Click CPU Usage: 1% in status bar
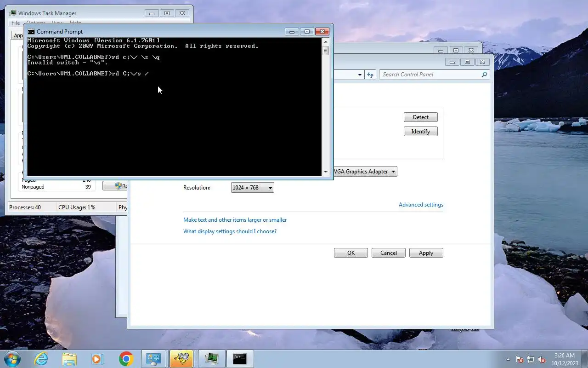This screenshot has width=588, height=368. click(x=77, y=207)
